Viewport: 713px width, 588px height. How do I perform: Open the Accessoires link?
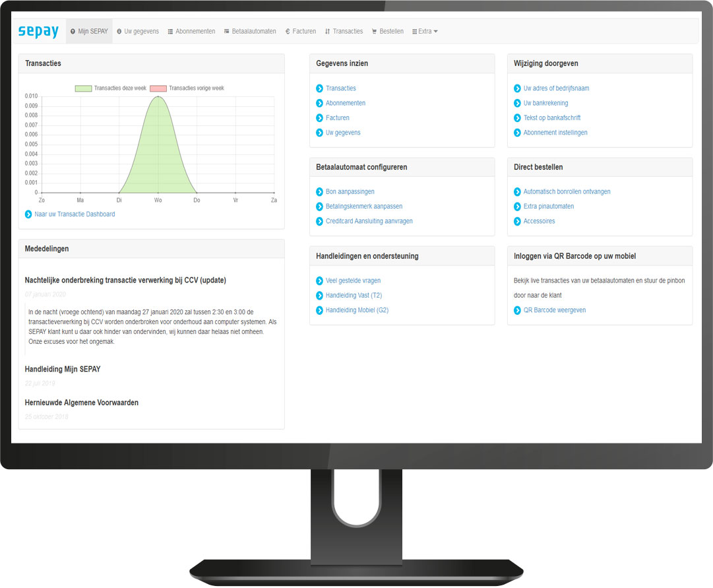(x=539, y=221)
